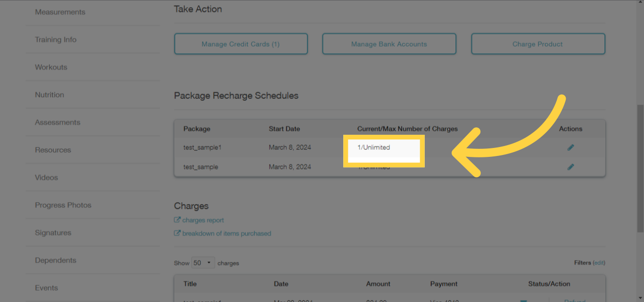Open Dependents sidebar section
Image resolution: width=644 pixels, height=302 pixels.
tap(56, 261)
